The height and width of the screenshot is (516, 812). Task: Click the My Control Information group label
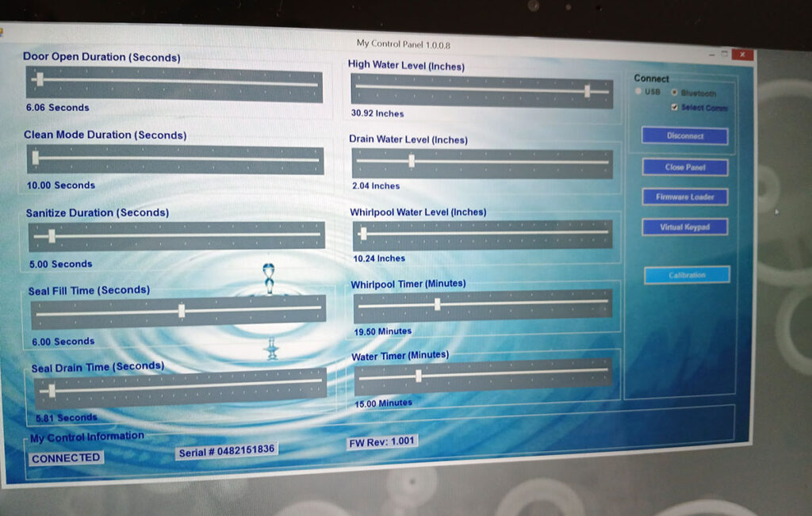pos(87,437)
